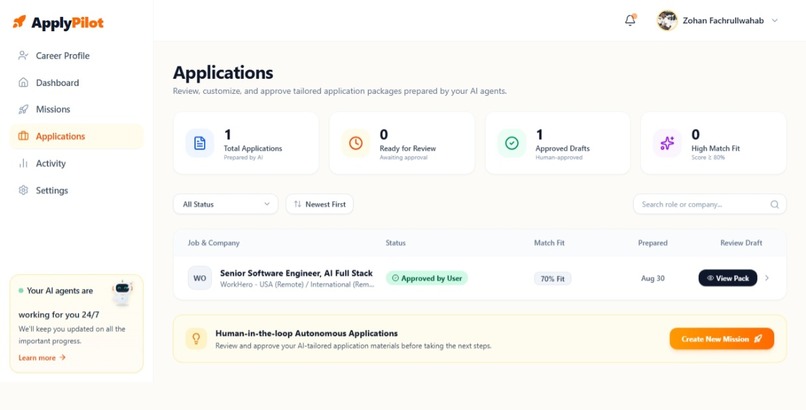The image size is (806, 410).
Task: Open Missions in sidebar
Action: 76,109
